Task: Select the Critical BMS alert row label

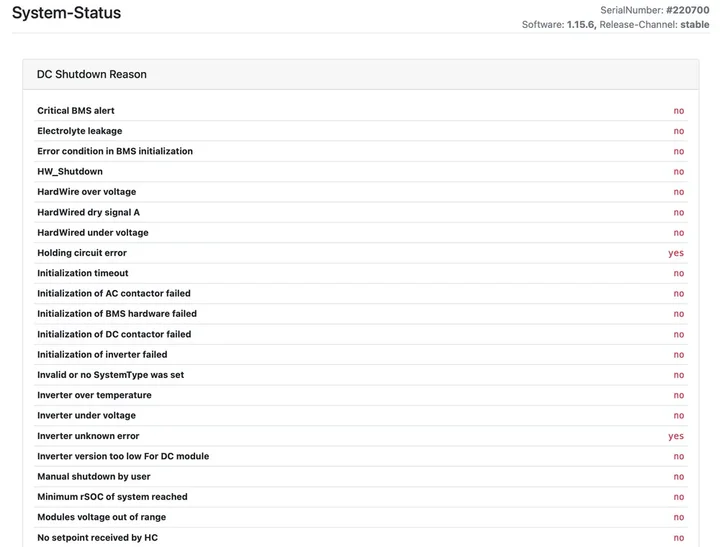Action: click(76, 111)
